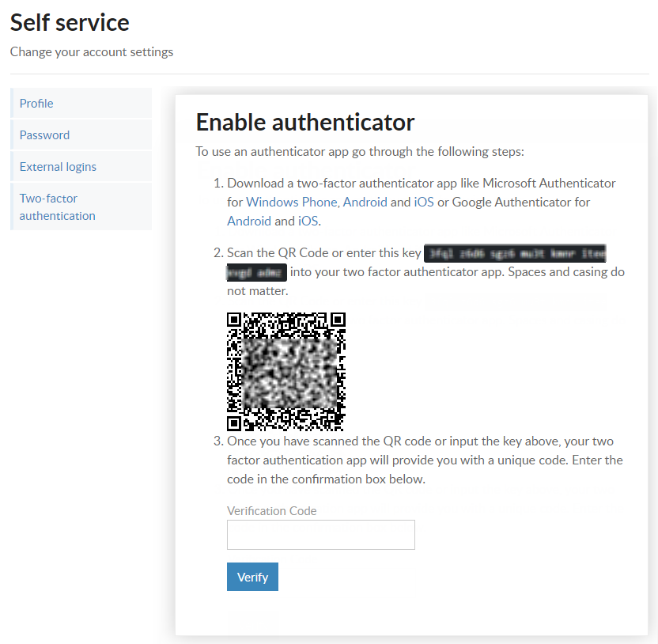
Task: Click the Self service page heading
Action: click(x=70, y=22)
